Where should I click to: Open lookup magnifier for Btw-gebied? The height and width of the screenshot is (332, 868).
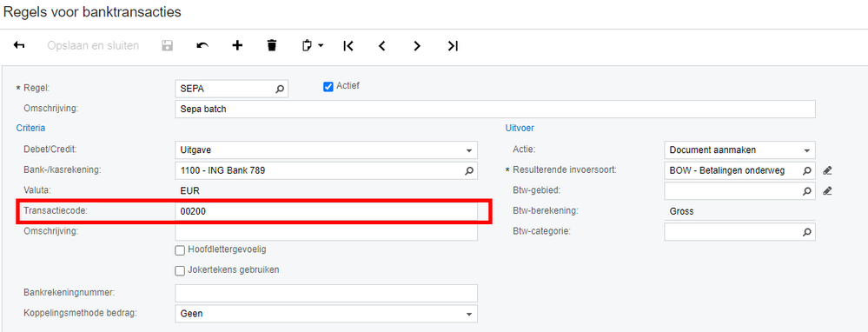pos(807,191)
